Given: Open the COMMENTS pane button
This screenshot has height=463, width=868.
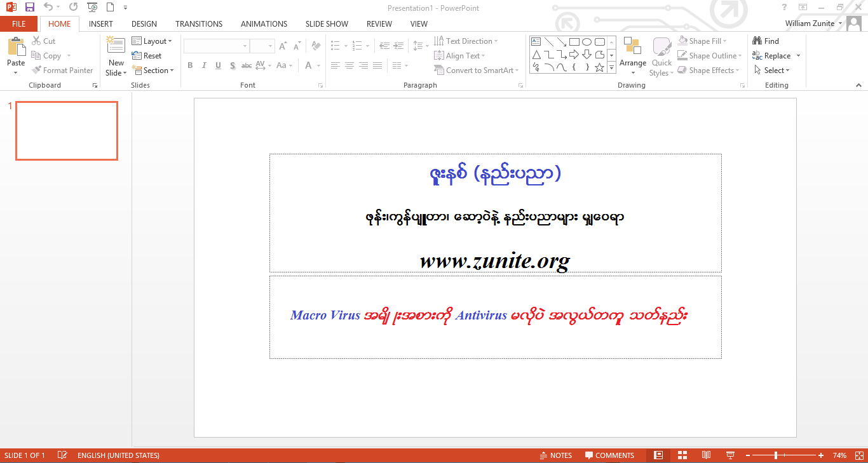Looking at the screenshot, I should (609, 455).
